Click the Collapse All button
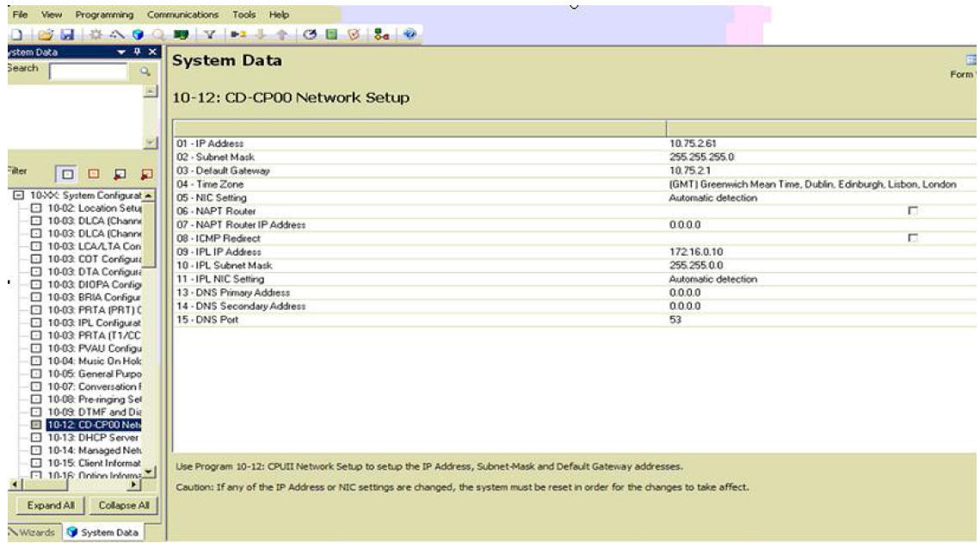Screen dimensions: 980x543 [124, 505]
